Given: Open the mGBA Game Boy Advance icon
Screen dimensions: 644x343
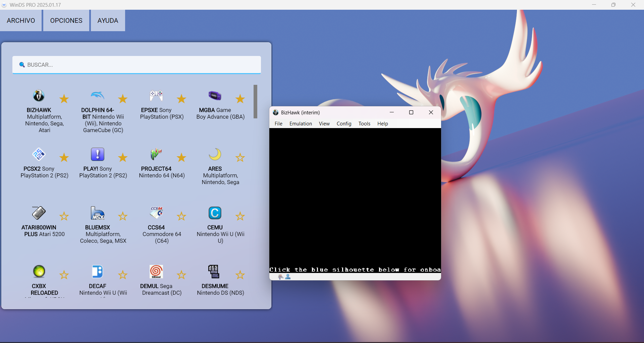Looking at the screenshot, I should pyautogui.click(x=215, y=96).
